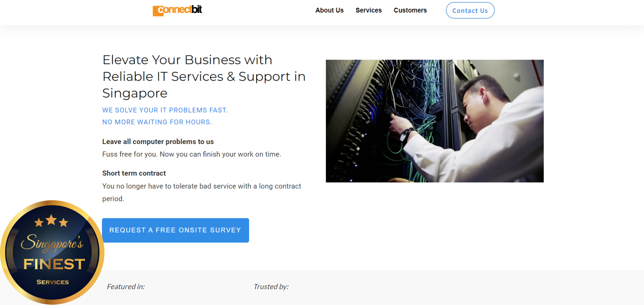Click "Leave all computer problems to us" heading
Image resolution: width=644 pixels, height=305 pixels.
[x=158, y=142]
